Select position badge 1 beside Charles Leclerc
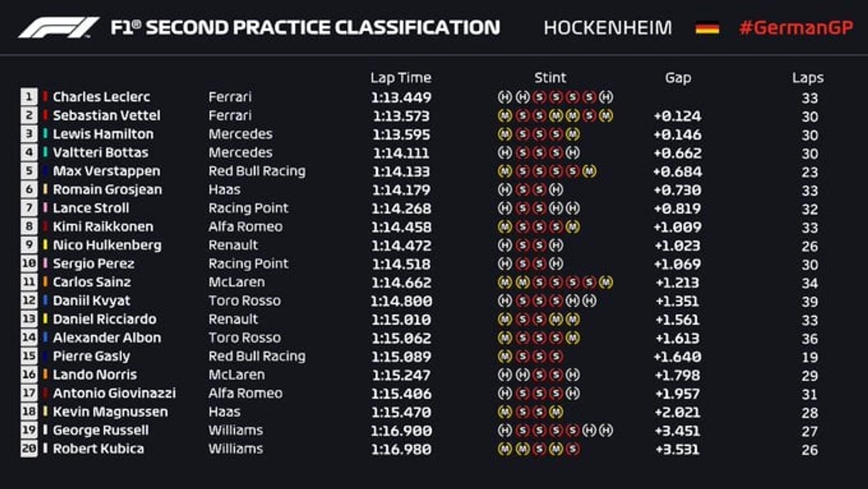868x489 pixels. (x=29, y=97)
